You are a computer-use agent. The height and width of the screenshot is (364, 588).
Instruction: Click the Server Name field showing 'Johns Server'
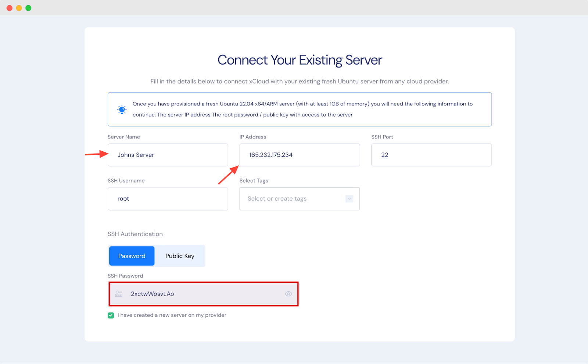(x=168, y=155)
